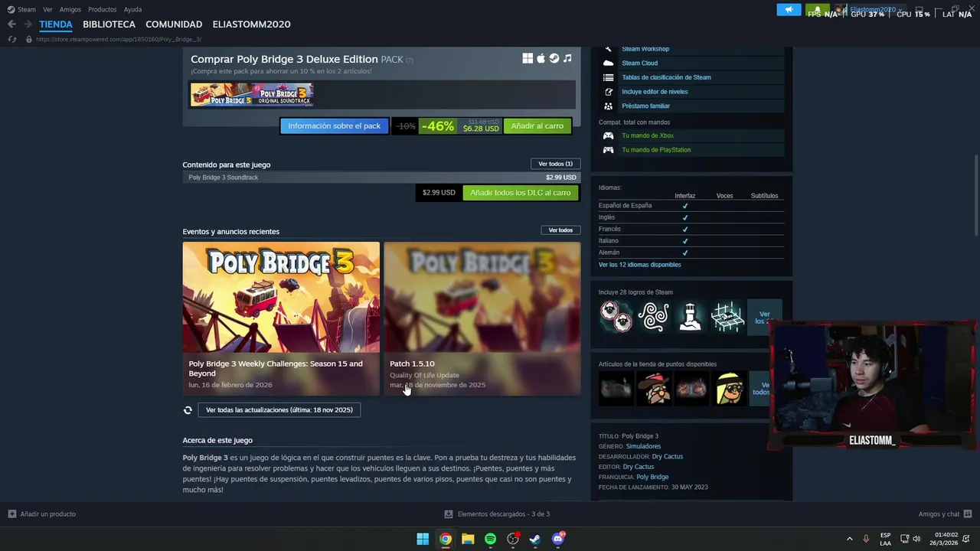
Task: Click Tu mando de Xbox link
Action: (x=648, y=135)
